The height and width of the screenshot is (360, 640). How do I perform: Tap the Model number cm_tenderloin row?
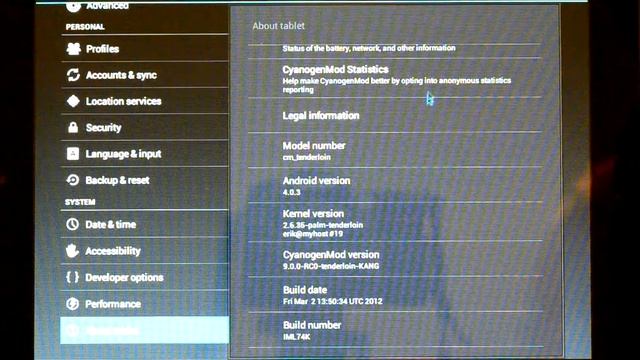(395, 150)
